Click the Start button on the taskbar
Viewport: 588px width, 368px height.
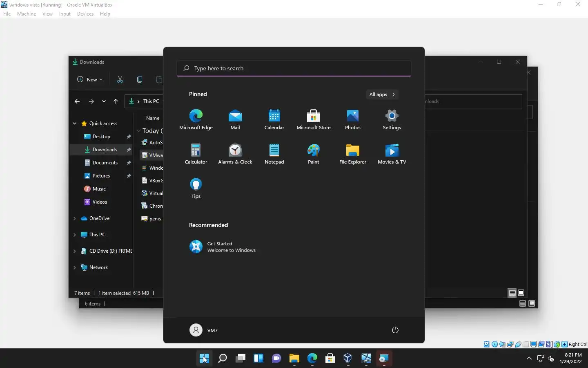pos(204,359)
